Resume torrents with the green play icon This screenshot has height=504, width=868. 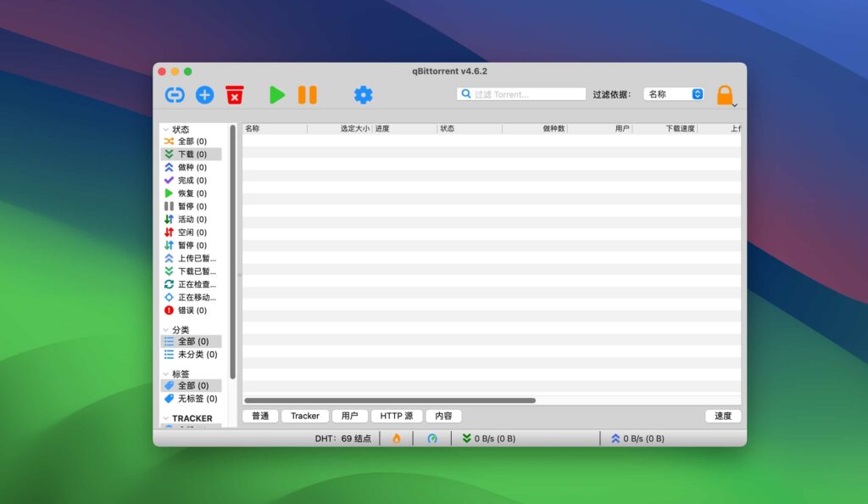(x=277, y=94)
